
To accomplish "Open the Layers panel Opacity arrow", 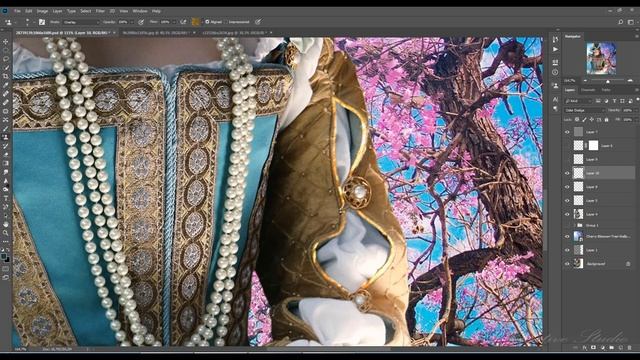I will click(636, 110).
